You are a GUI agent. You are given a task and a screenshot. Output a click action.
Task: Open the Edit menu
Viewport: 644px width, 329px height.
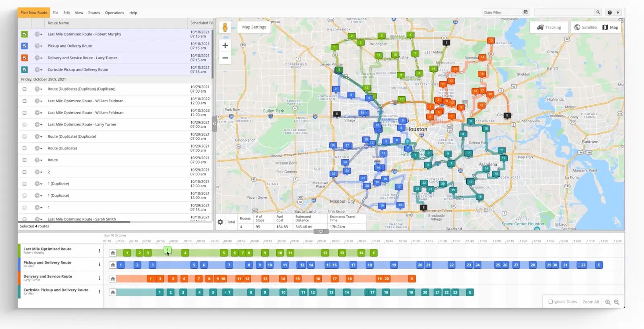(66, 13)
